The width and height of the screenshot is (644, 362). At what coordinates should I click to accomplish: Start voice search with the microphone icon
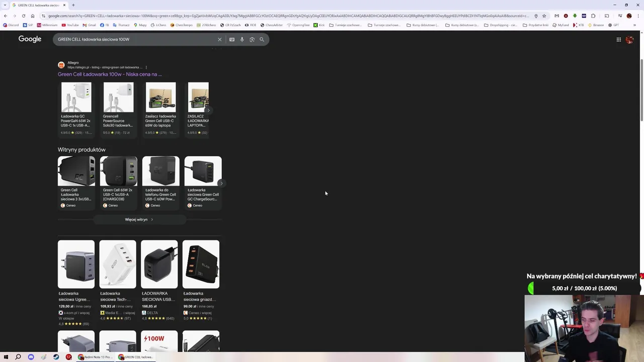(x=242, y=39)
